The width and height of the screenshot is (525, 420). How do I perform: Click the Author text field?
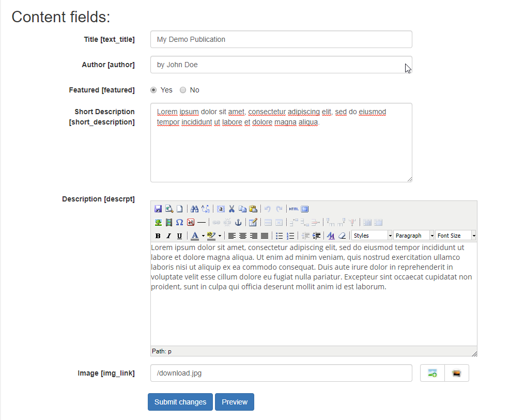[281, 65]
